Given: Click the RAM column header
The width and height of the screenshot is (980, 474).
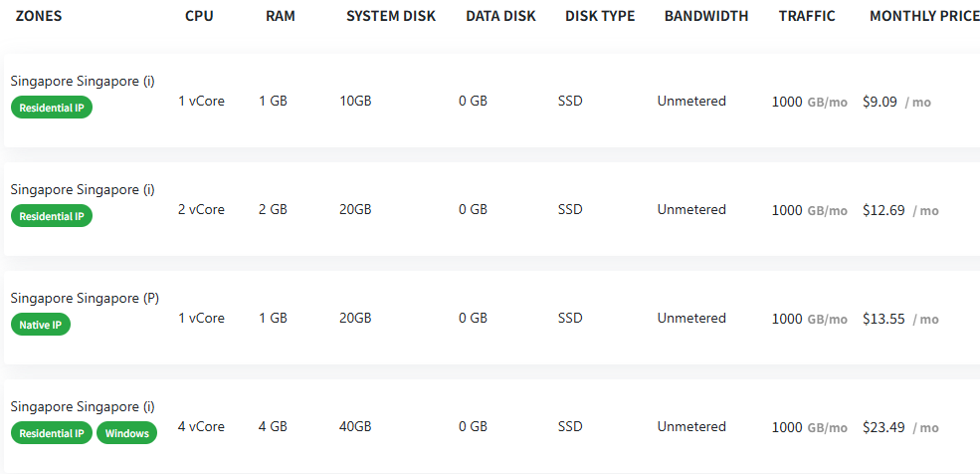Looking at the screenshot, I should pos(281,17).
